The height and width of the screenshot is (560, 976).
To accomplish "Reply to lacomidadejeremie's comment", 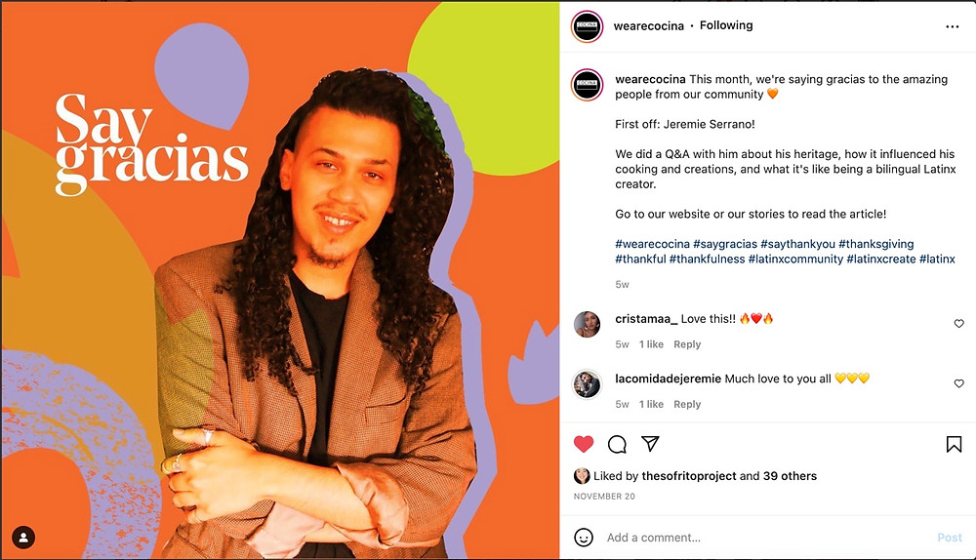I will (687, 404).
